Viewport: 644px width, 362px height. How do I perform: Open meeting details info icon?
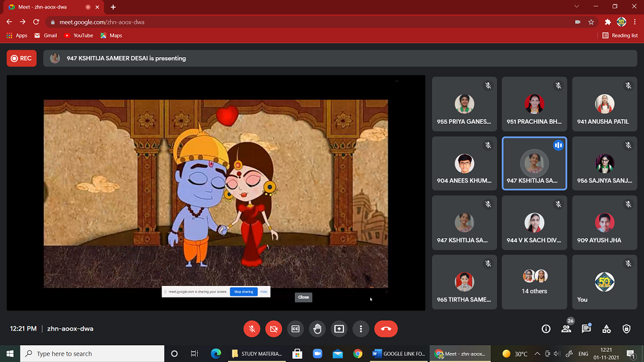pyautogui.click(x=546, y=329)
